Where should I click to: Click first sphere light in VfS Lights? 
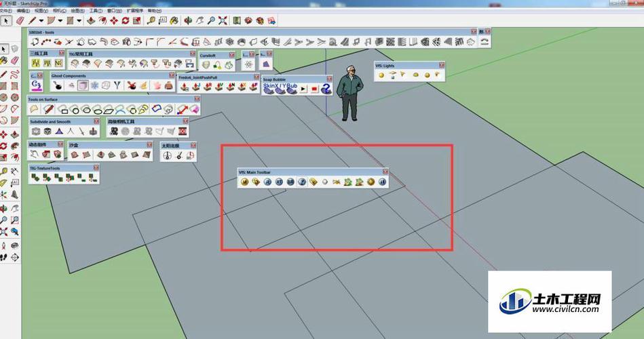tap(381, 75)
